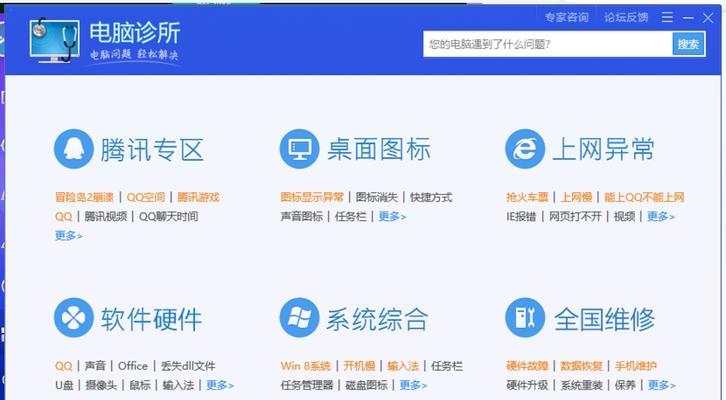Open the 摄像头 topic

(101, 385)
